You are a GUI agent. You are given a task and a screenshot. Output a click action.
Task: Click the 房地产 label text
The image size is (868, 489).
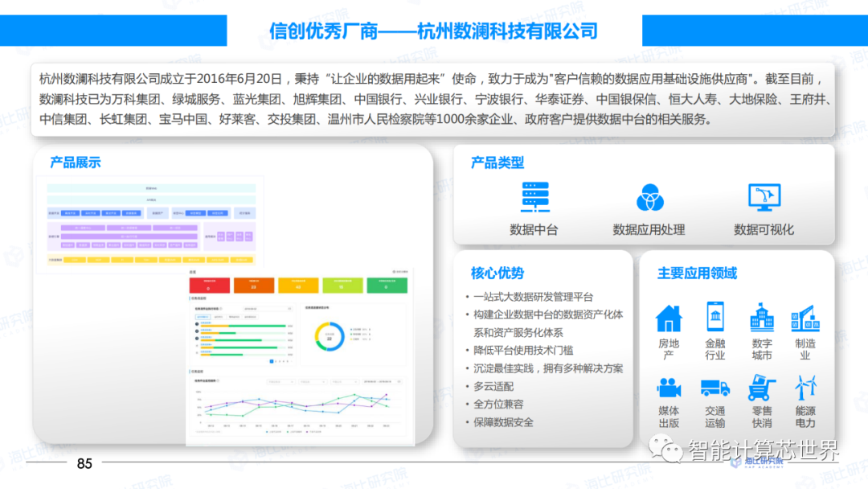tap(669, 349)
